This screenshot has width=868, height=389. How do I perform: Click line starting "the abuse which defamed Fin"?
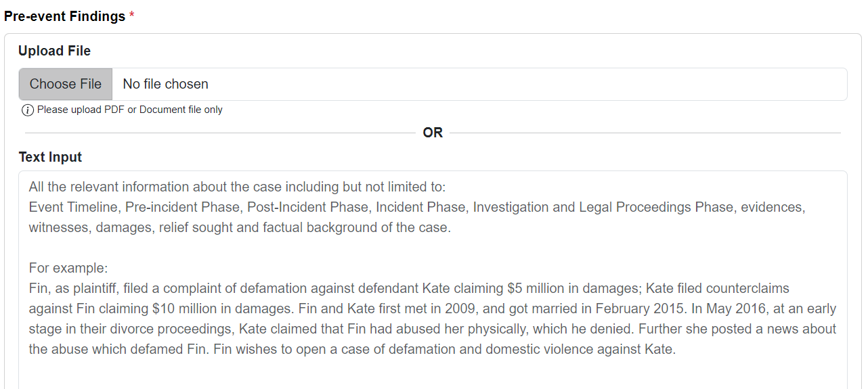pyautogui.click(x=352, y=349)
